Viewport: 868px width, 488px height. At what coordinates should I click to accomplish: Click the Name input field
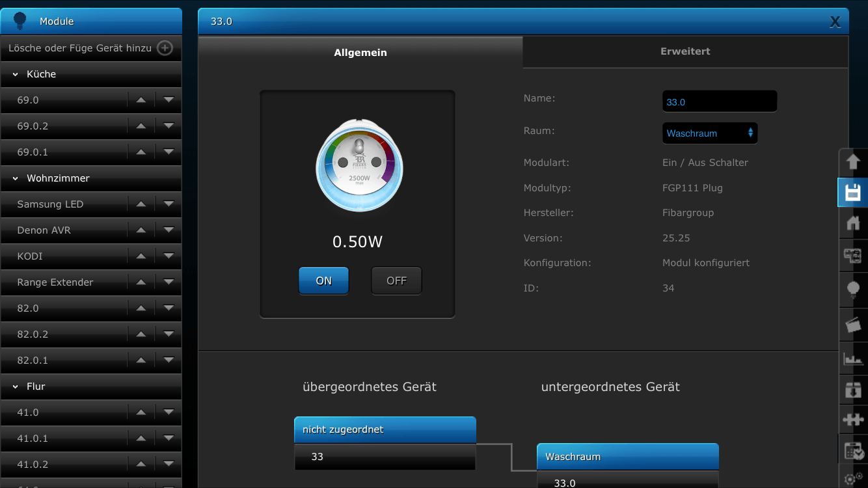tap(719, 102)
